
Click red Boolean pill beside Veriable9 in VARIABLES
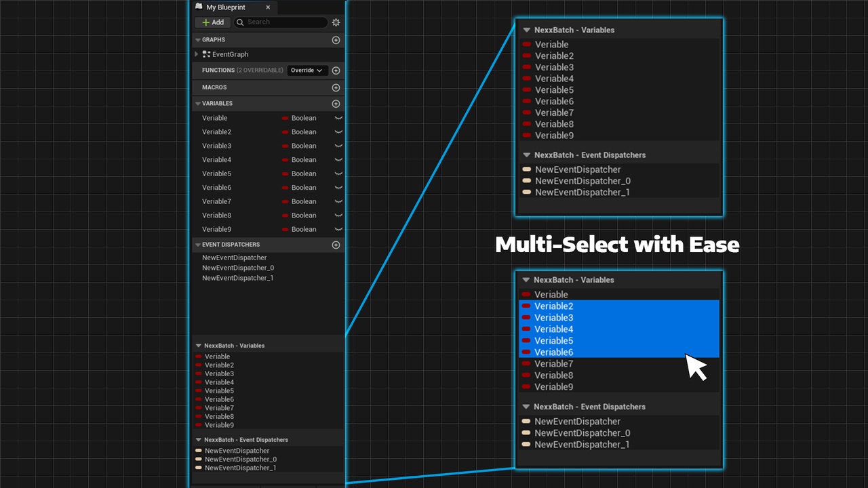pyautogui.click(x=285, y=229)
